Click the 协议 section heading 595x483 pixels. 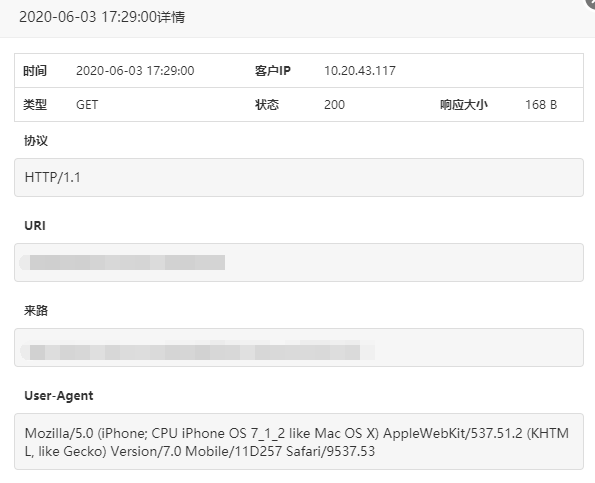pos(36,141)
